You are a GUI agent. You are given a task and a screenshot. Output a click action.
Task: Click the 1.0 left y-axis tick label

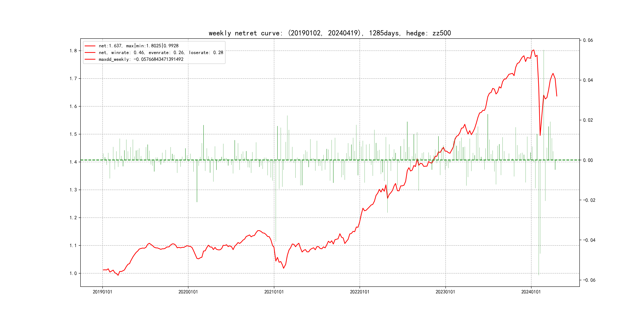[x=73, y=273]
